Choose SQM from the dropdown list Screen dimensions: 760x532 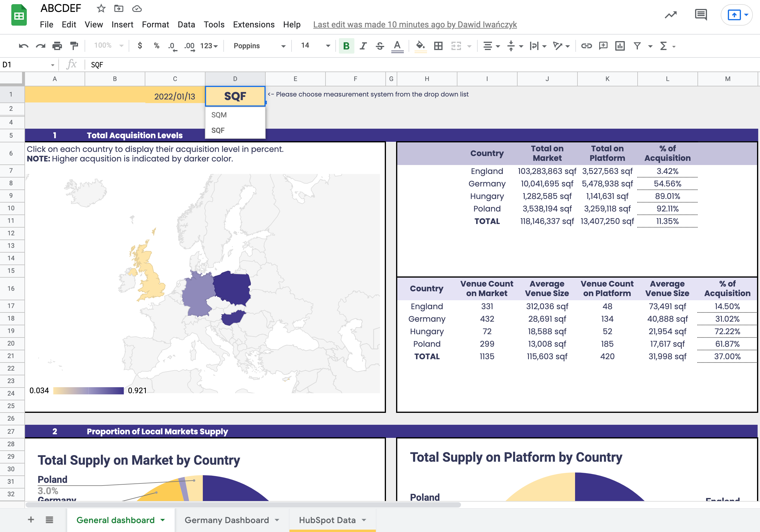(219, 115)
